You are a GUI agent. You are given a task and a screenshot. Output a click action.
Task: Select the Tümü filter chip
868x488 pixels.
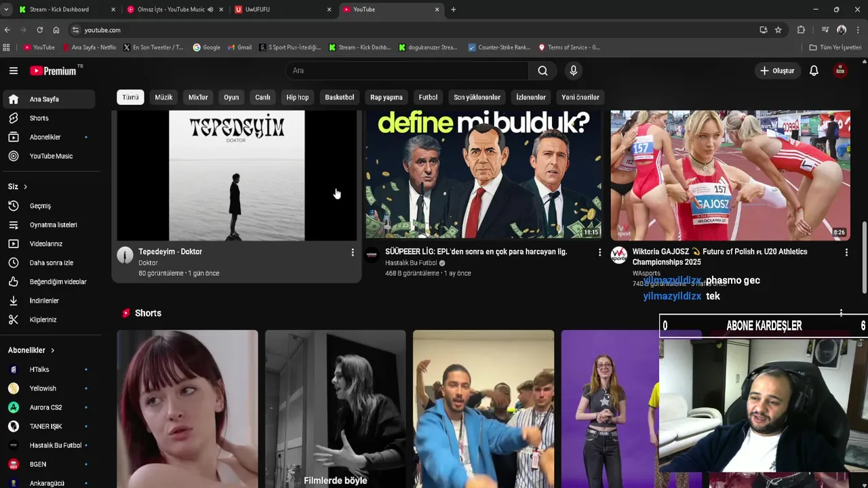click(130, 97)
